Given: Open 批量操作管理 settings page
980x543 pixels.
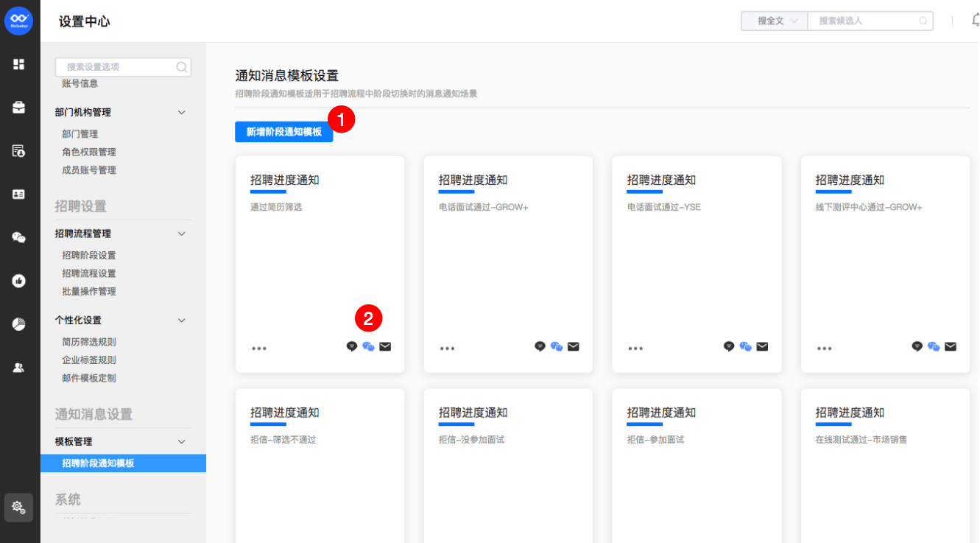Looking at the screenshot, I should pyautogui.click(x=89, y=292).
